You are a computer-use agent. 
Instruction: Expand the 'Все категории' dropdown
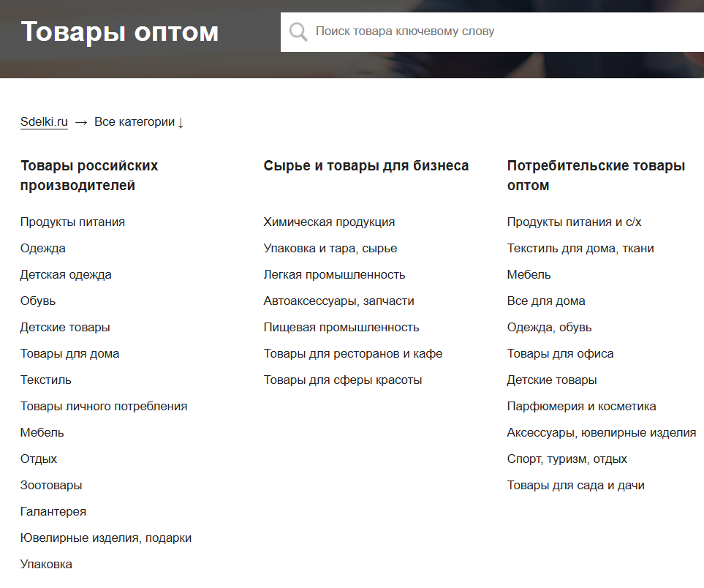[x=139, y=122]
